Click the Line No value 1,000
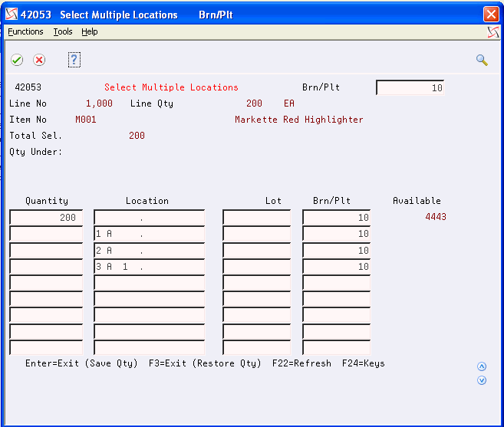This screenshot has height=427, width=504. click(x=99, y=103)
